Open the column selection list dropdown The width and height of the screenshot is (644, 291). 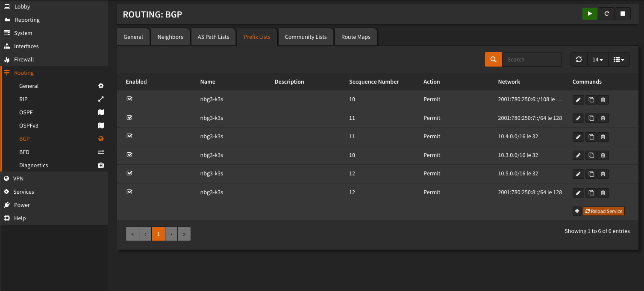(x=618, y=60)
